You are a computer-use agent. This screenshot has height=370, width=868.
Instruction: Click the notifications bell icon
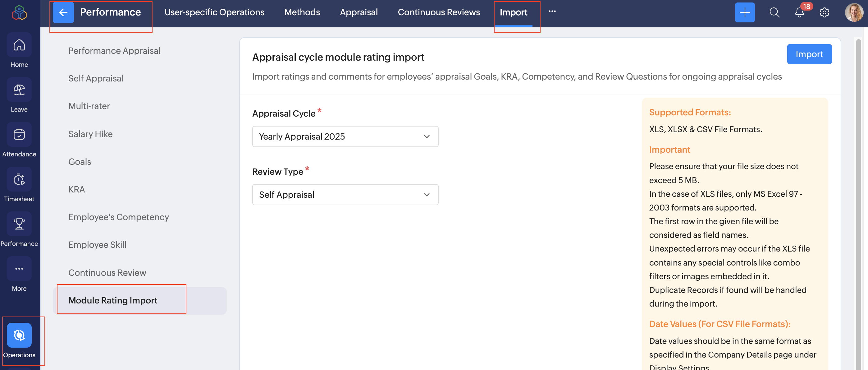point(799,12)
